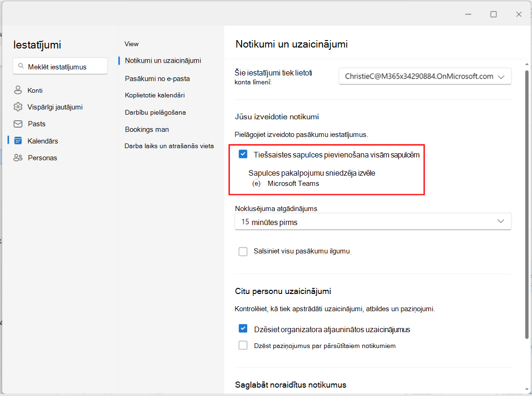Image resolution: width=532 pixels, height=396 pixels.
Task: Click the Jūsu izveidotie notikumi heading
Action: tap(277, 116)
